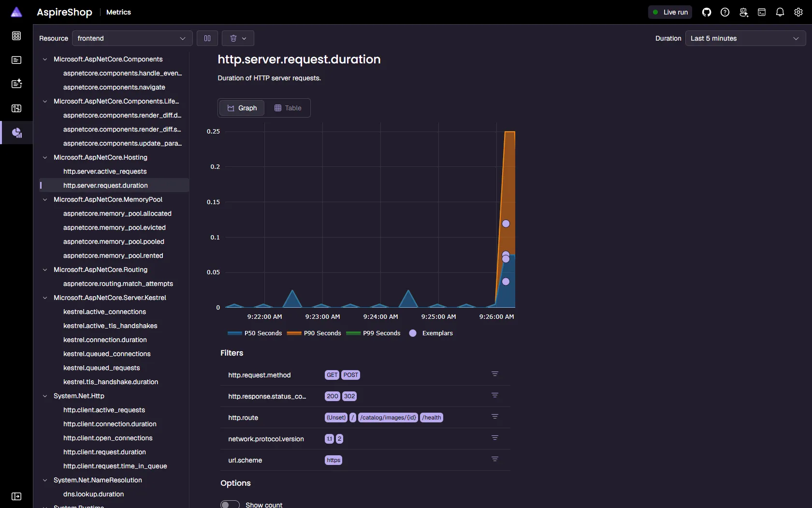Collapse Microsoft.AspNetCore.Routing group
This screenshot has width=812, height=508.
tap(45, 269)
